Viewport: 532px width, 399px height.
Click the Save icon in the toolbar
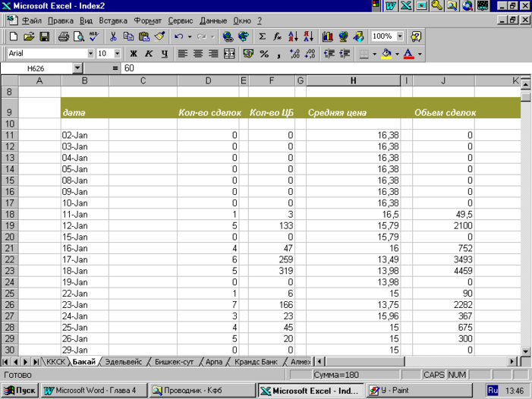coord(44,36)
